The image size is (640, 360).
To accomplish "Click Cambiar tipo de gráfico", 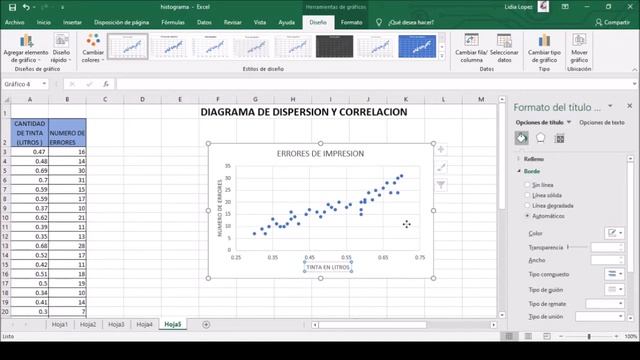I will [544, 48].
